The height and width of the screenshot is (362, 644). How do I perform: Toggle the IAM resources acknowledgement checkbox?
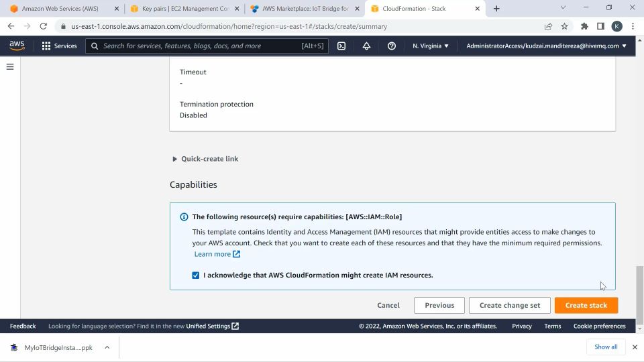(x=195, y=275)
